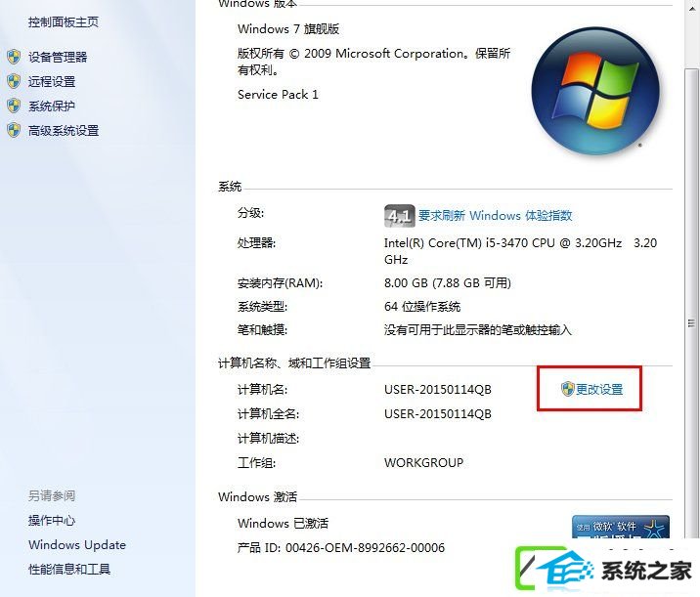The image size is (700, 597).
Task: Open 远程设置 link
Action: (x=52, y=82)
